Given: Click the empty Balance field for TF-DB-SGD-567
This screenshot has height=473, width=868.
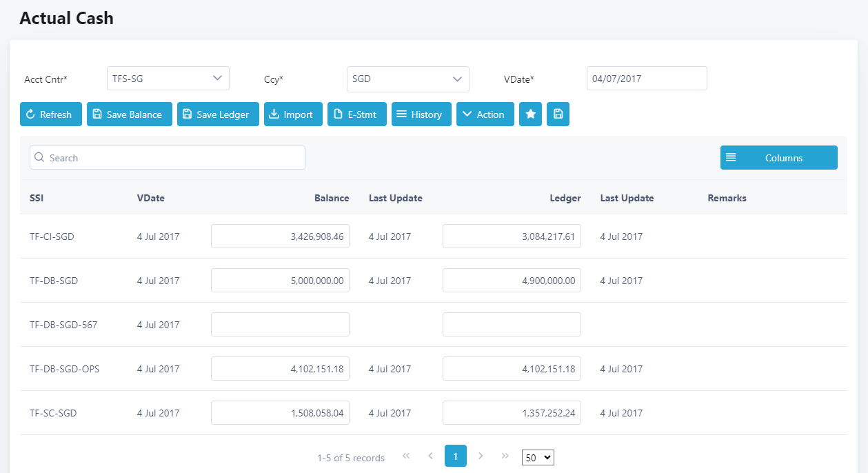Looking at the screenshot, I should click(280, 325).
